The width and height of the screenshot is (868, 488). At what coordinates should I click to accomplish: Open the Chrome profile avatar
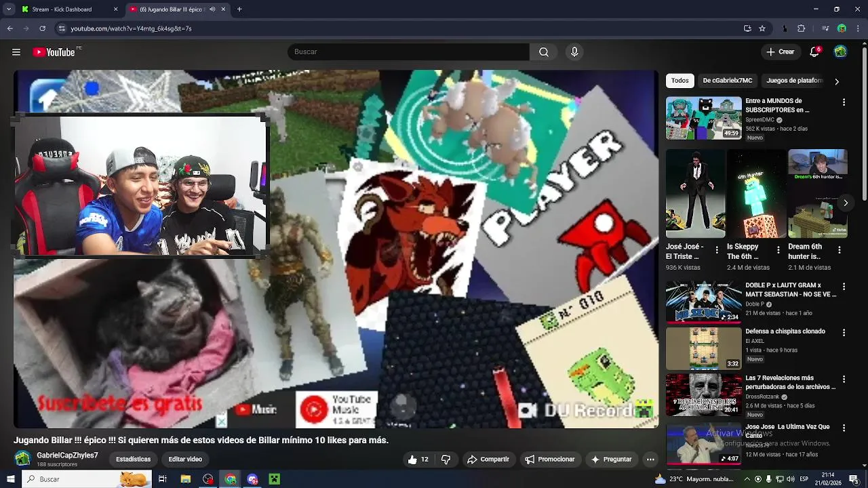tap(842, 28)
